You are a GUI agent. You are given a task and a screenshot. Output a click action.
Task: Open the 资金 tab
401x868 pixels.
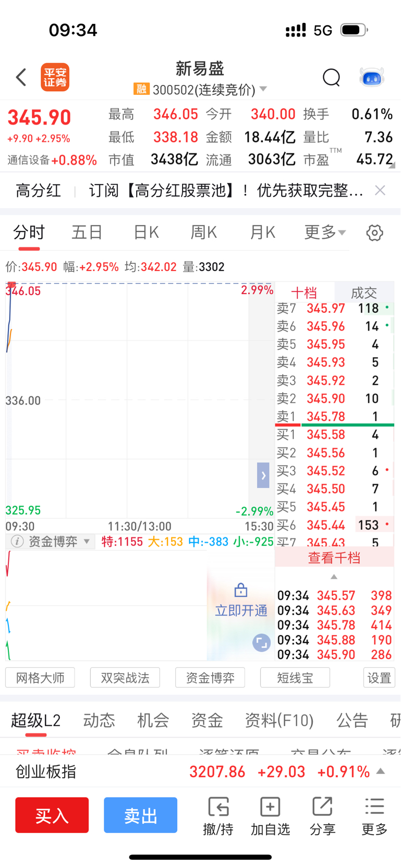[x=207, y=720]
